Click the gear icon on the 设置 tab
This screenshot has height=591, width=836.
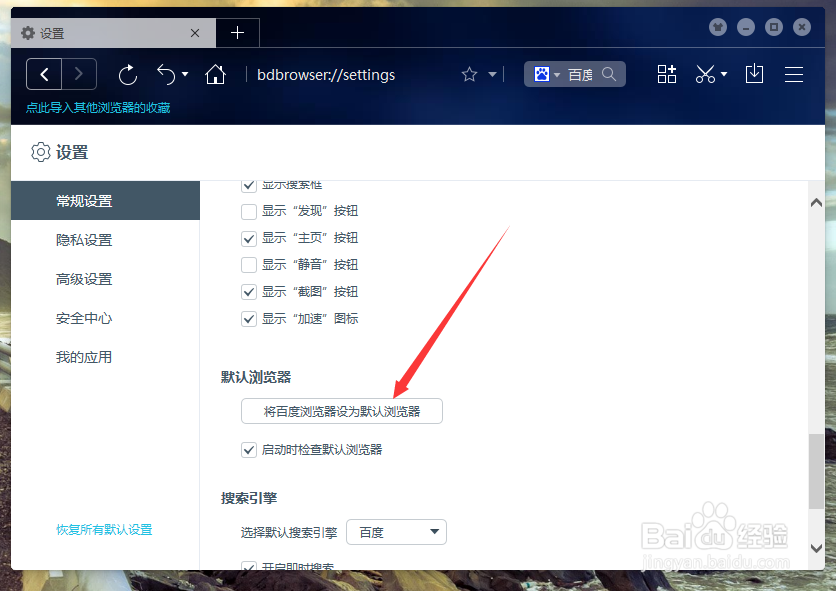(x=28, y=33)
